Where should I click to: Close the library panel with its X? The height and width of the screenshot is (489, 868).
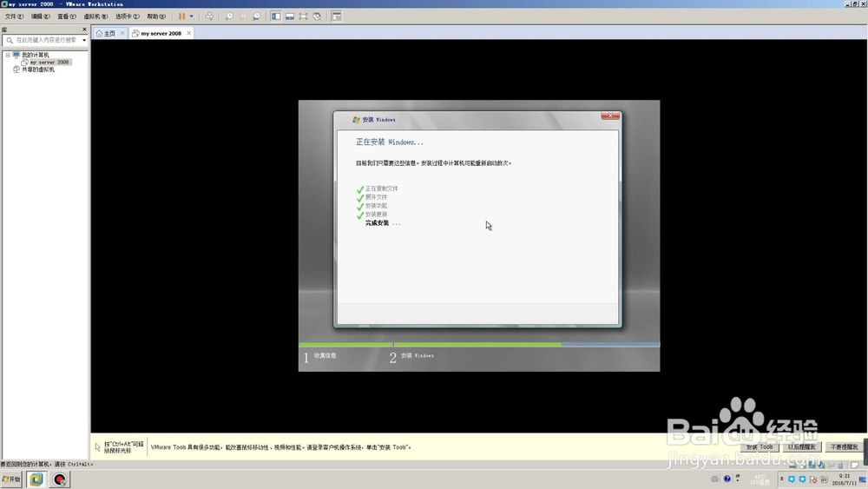84,30
